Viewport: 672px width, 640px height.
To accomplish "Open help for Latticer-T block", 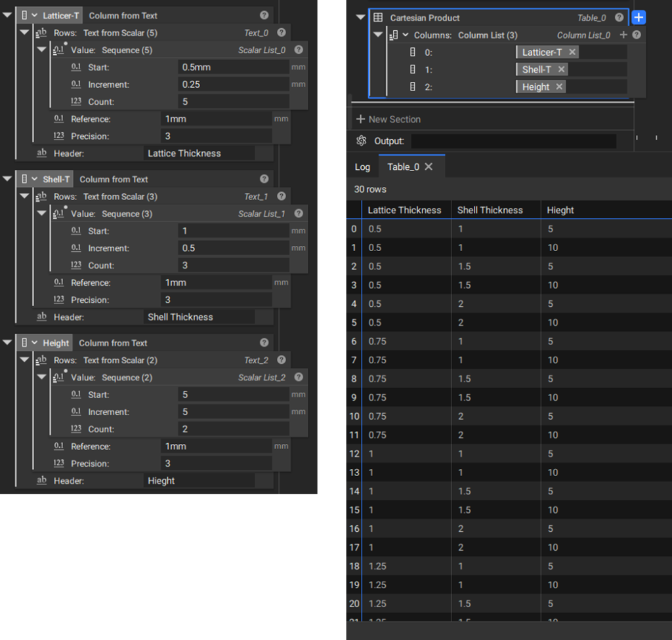I will [x=264, y=16].
